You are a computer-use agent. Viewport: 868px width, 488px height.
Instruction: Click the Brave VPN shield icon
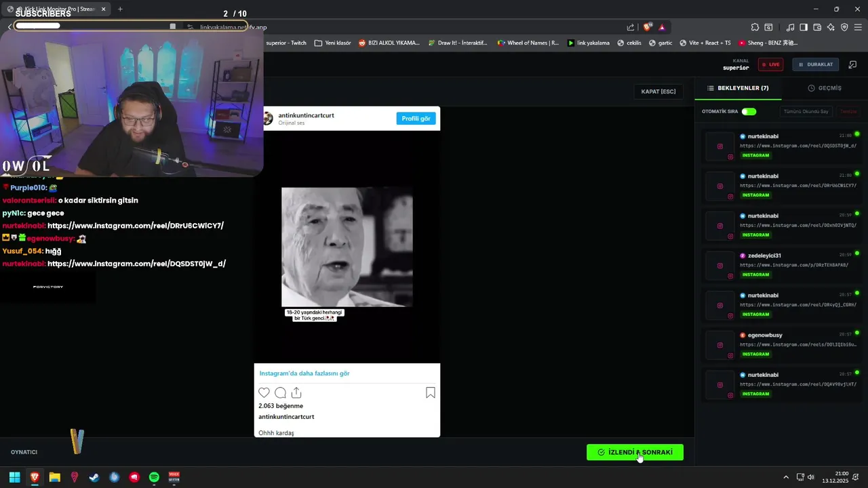coord(844,27)
